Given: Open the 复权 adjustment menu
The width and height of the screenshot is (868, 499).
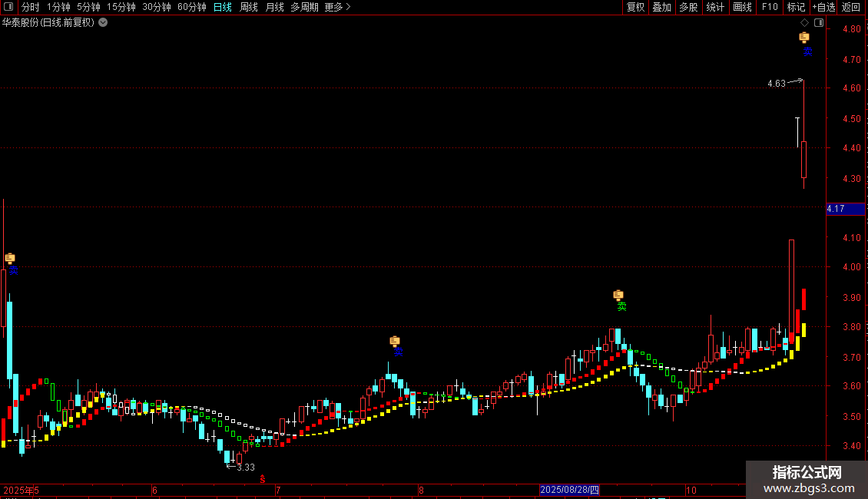Looking at the screenshot, I should tap(635, 7).
